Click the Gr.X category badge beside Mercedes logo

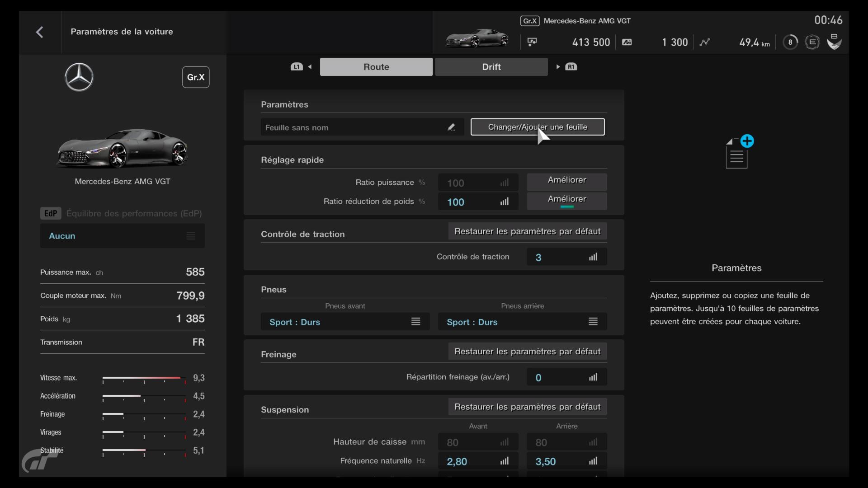click(195, 77)
